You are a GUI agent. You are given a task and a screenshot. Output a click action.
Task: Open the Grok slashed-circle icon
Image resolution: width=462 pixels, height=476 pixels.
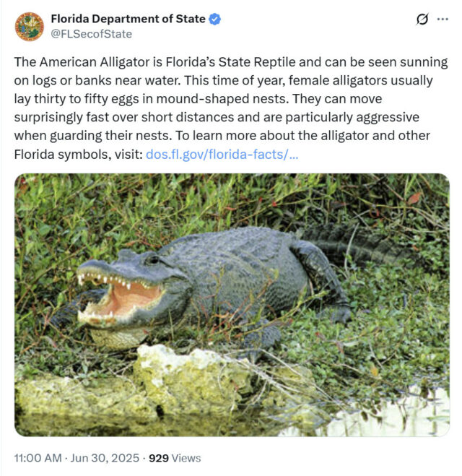point(422,19)
